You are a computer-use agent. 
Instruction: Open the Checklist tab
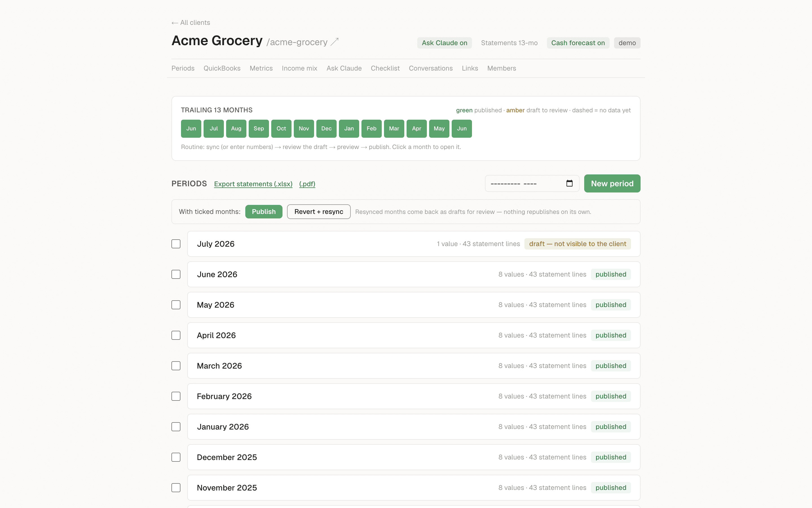click(x=385, y=68)
